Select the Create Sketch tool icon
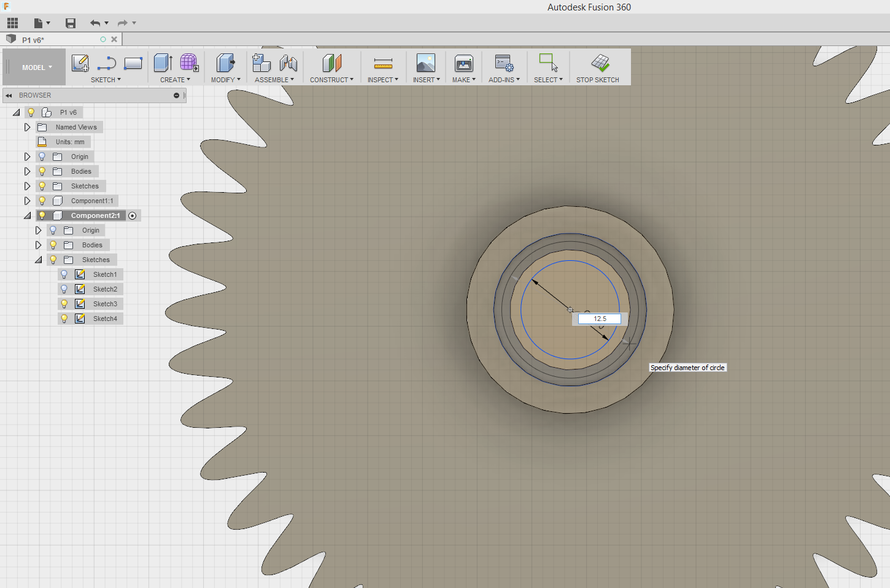Viewport: 890px width, 588px height. coord(80,63)
